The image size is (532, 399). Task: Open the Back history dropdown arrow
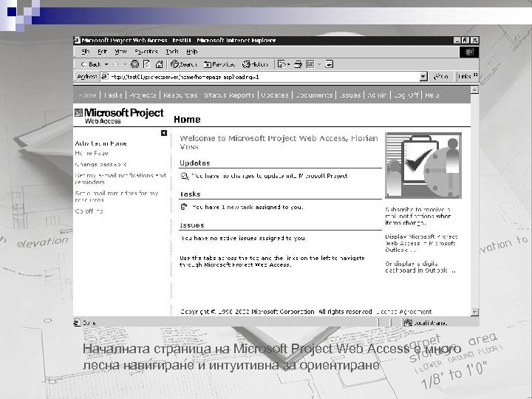106,64
